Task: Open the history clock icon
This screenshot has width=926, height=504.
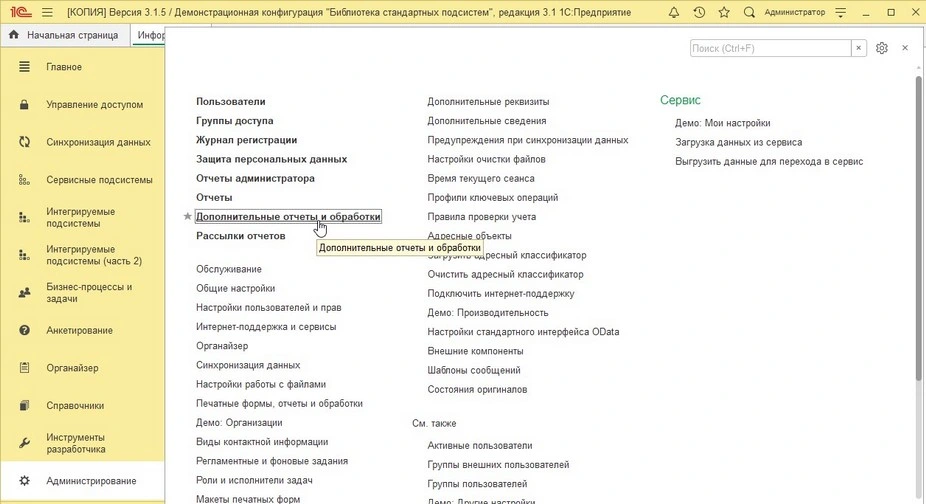Action: coord(699,12)
